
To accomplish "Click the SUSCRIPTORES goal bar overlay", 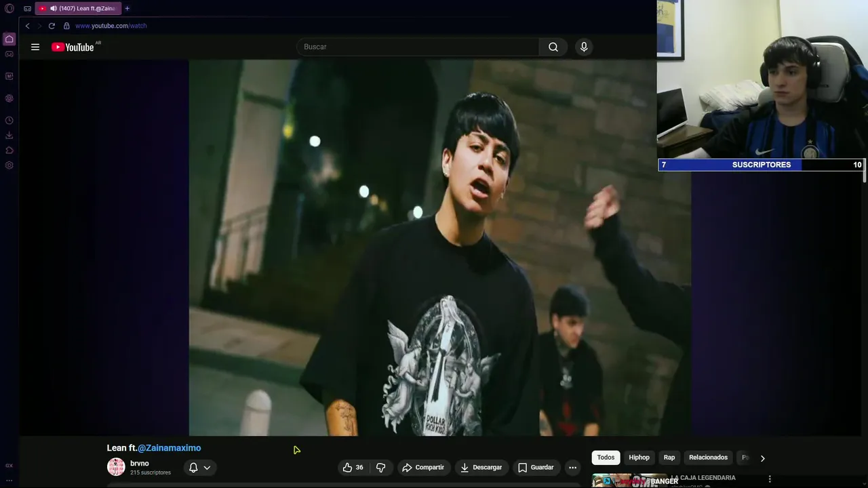I will pyautogui.click(x=762, y=165).
